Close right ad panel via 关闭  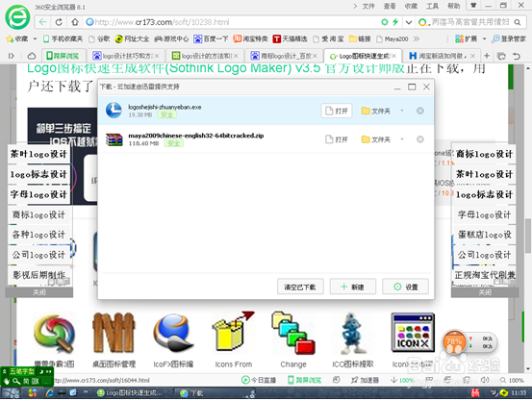point(485,292)
